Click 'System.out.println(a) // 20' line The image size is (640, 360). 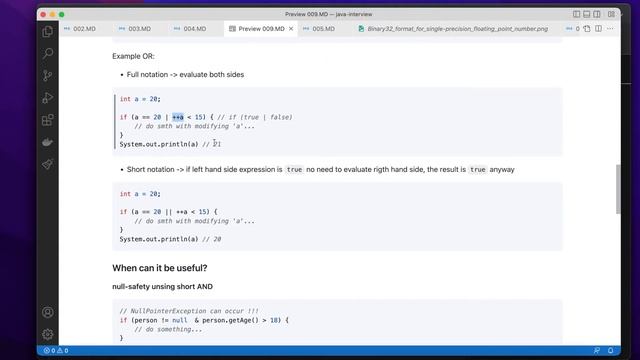coord(170,239)
